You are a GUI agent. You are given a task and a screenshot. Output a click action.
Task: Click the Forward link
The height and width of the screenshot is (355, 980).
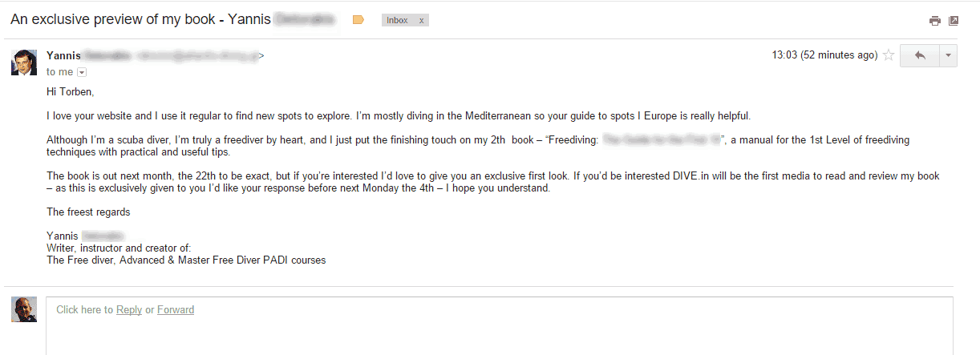tap(176, 310)
